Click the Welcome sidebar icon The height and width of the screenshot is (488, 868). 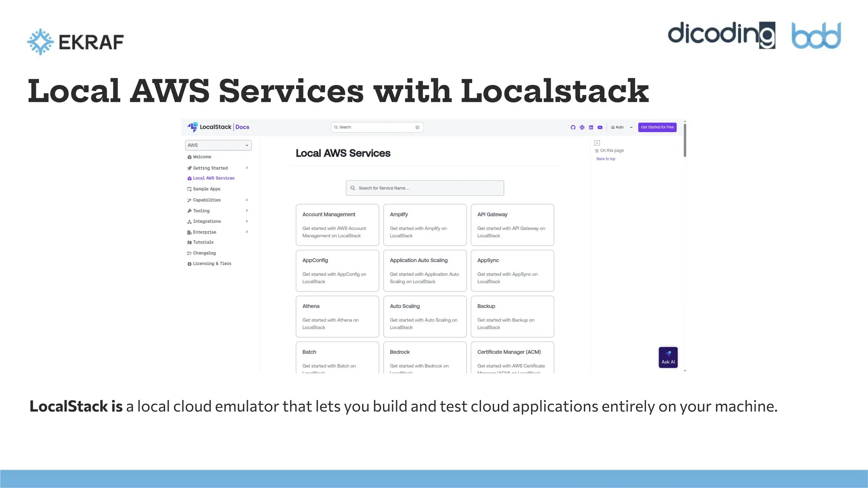[x=189, y=157]
